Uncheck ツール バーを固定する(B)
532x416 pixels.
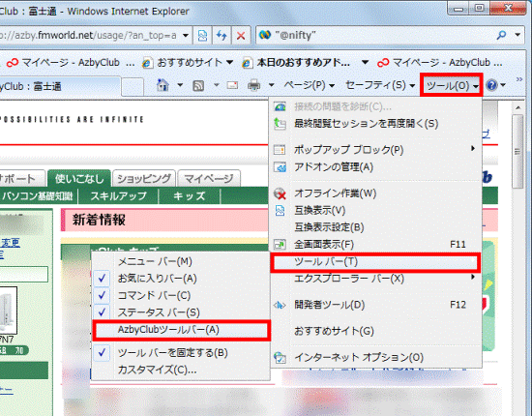[x=181, y=353]
